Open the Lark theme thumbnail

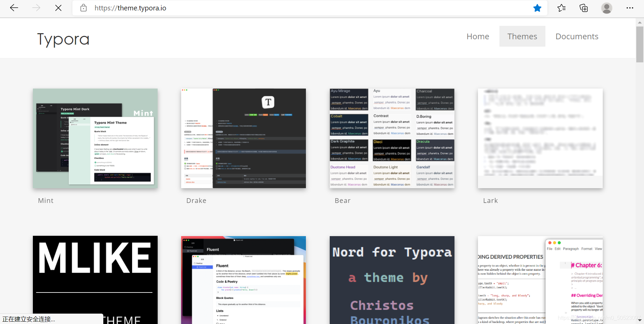(540, 138)
